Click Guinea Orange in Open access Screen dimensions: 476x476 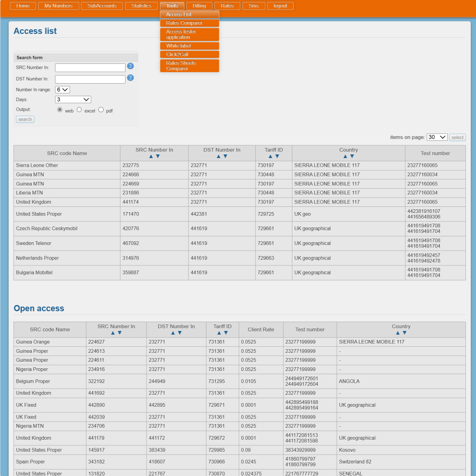pos(33,342)
